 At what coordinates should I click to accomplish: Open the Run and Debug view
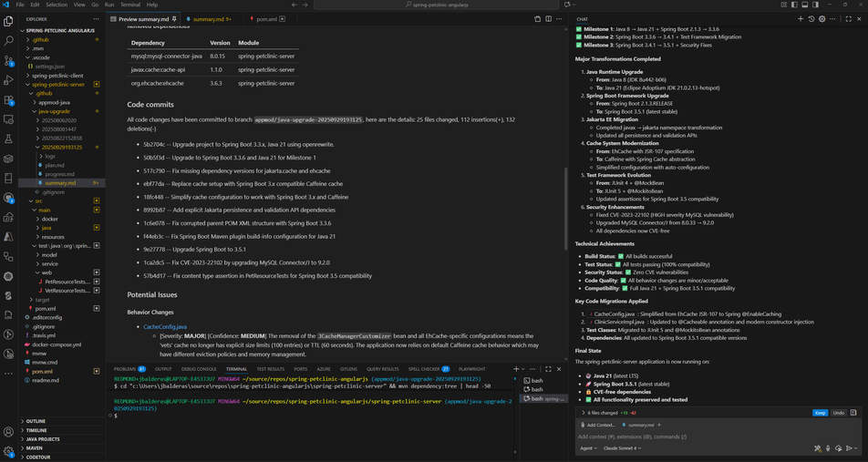point(8,80)
